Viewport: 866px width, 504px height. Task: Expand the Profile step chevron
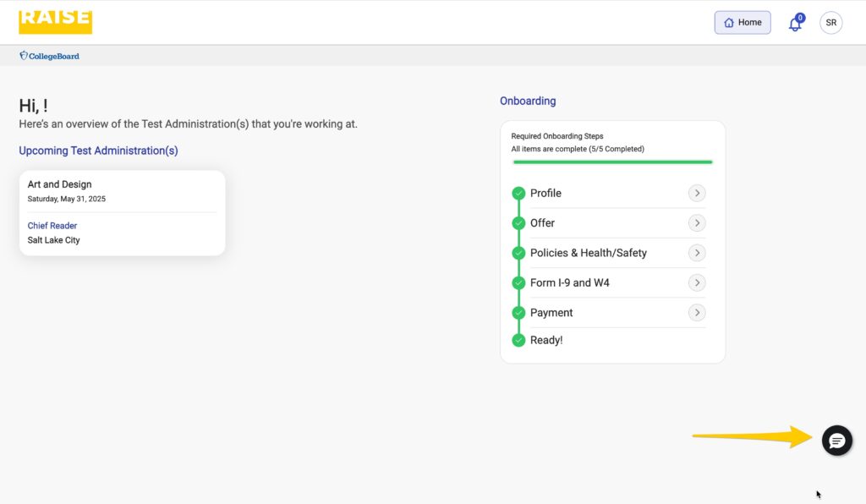pyautogui.click(x=696, y=194)
